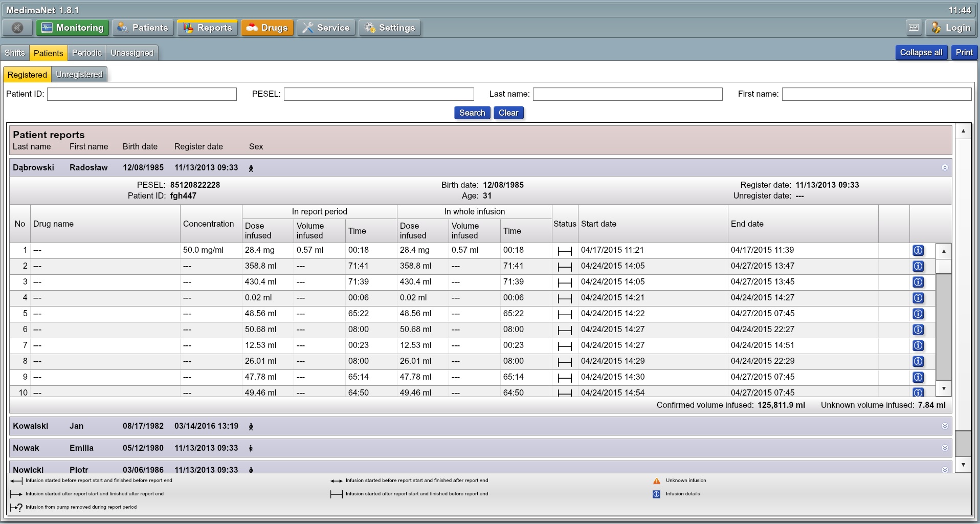Open infusion details for row 3
The width and height of the screenshot is (980, 524).
pyautogui.click(x=918, y=282)
